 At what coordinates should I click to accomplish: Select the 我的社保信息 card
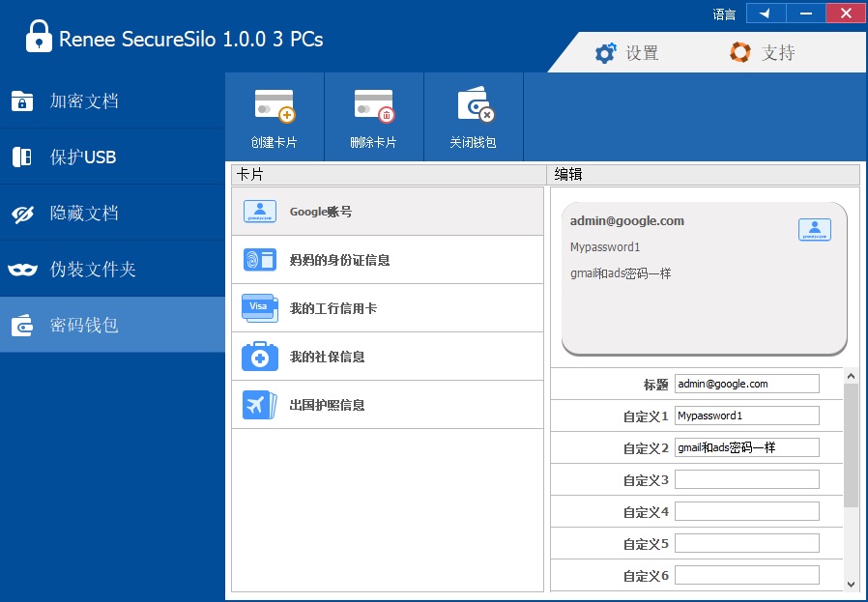tap(388, 356)
